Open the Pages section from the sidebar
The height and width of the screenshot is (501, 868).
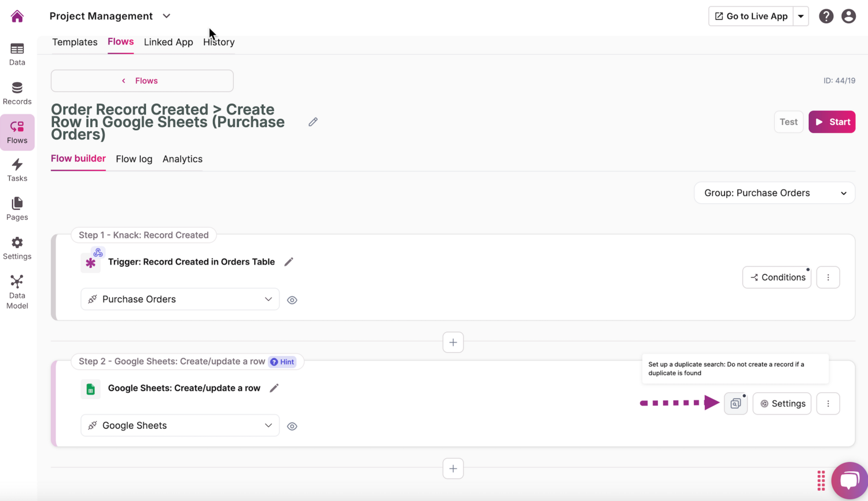17,208
